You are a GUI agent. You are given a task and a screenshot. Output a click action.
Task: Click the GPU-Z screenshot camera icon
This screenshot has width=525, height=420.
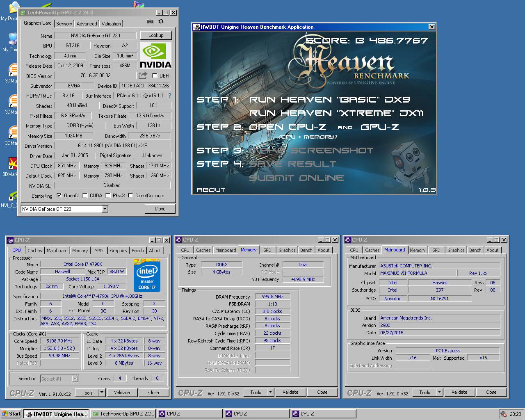tap(150, 21)
